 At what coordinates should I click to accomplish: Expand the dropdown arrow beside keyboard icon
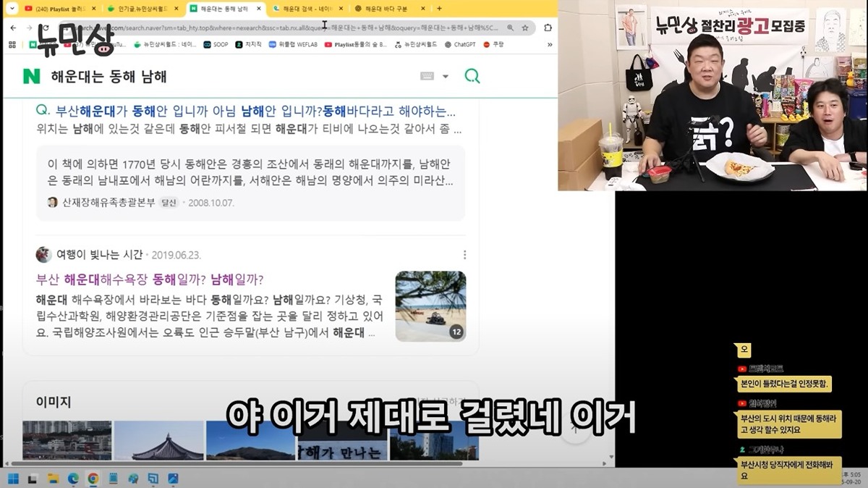(446, 76)
